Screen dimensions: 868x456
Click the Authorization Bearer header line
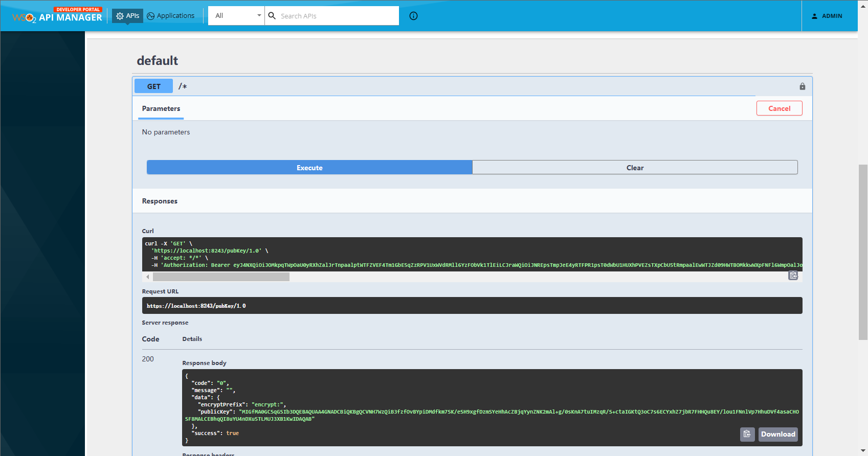click(x=476, y=265)
